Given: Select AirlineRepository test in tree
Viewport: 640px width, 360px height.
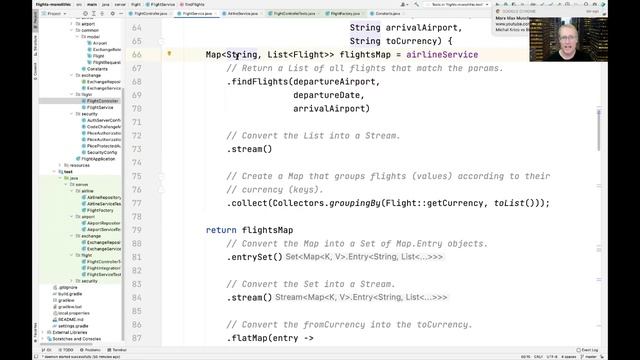Looking at the screenshot, I should tap(101, 198).
